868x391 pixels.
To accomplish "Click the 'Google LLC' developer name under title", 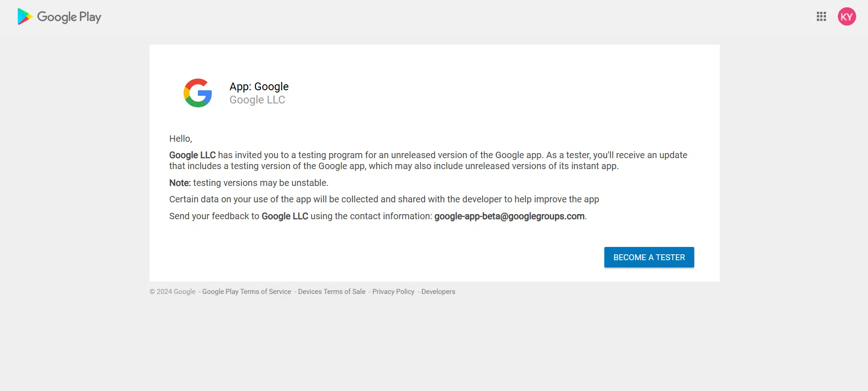I will (257, 100).
